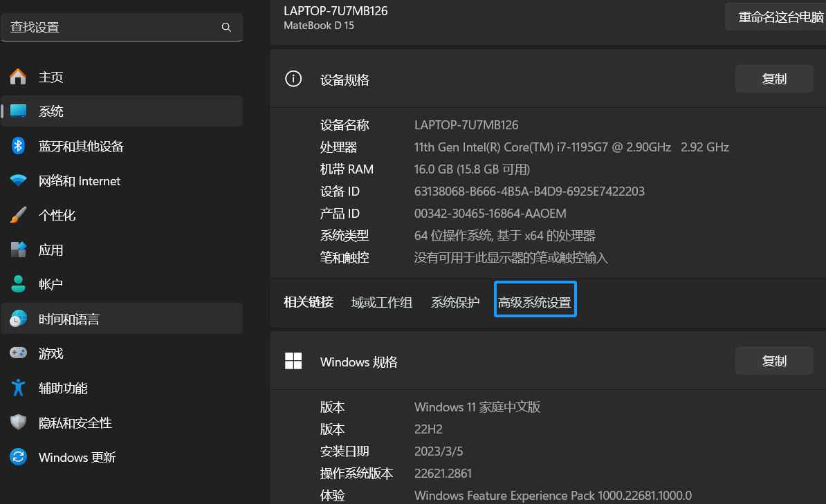Click device name value LAPTOP-7U7MB126 in specs
The height and width of the screenshot is (504, 826).
click(x=466, y=125)
